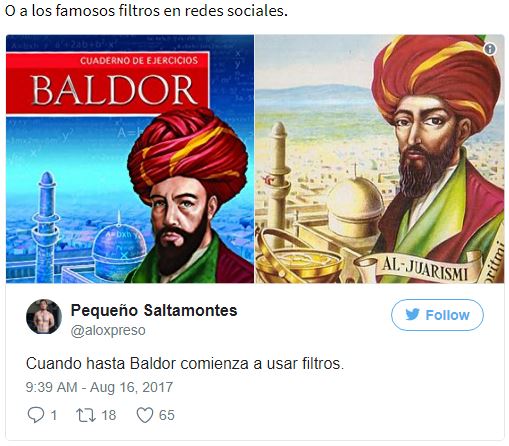Click the Twitter bird icon in Follow

(412, 315)
